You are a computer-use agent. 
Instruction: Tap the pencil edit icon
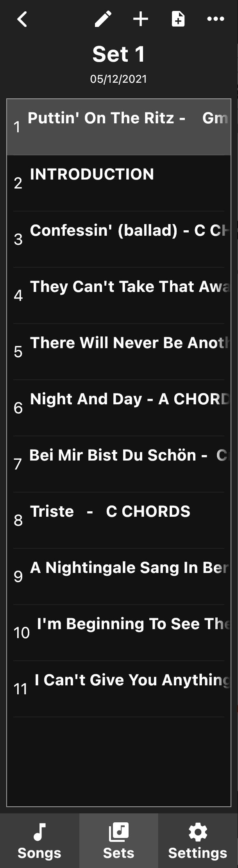point(103,19)
